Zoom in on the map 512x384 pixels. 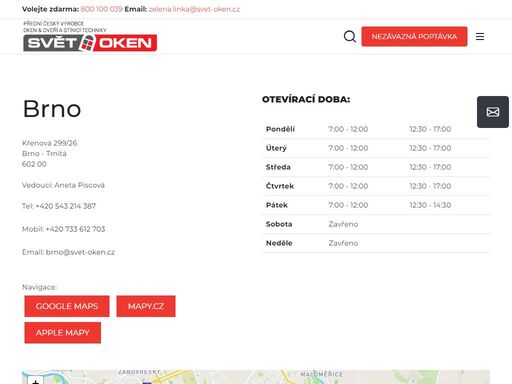coord(35,381)
